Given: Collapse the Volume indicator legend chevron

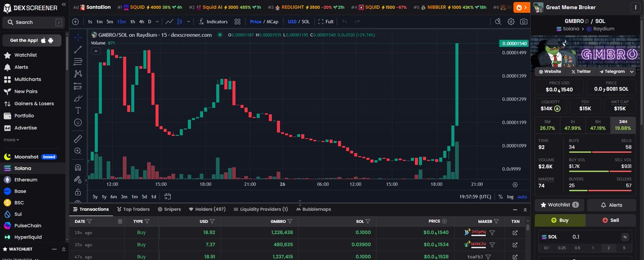Looking at the screenshot, I should (x=96, y=51).
